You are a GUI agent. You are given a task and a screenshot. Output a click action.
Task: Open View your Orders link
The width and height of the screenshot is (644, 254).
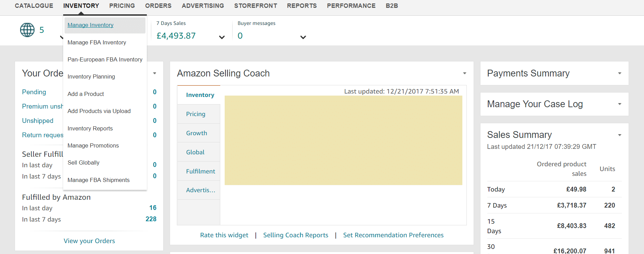(x=89, y=241)
